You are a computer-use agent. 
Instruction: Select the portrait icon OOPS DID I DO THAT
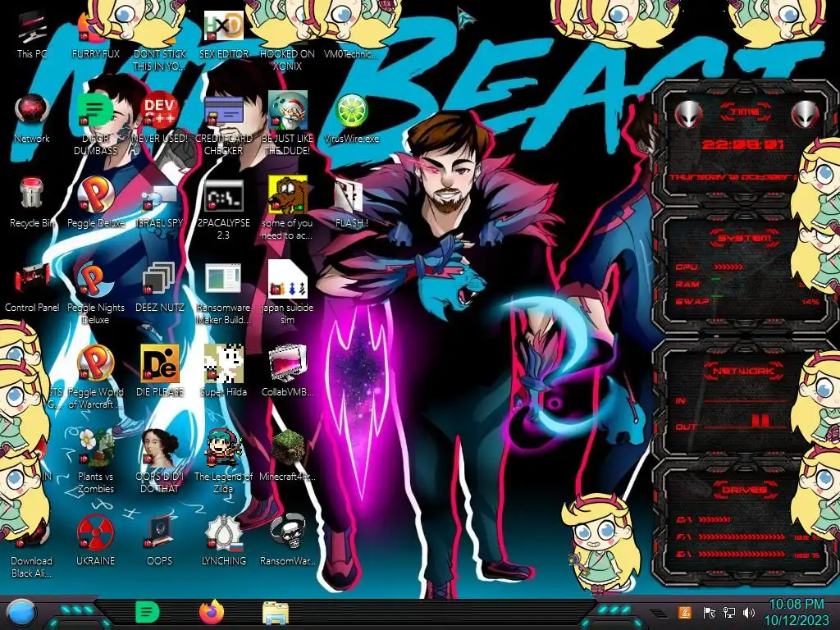coord(160,461)
